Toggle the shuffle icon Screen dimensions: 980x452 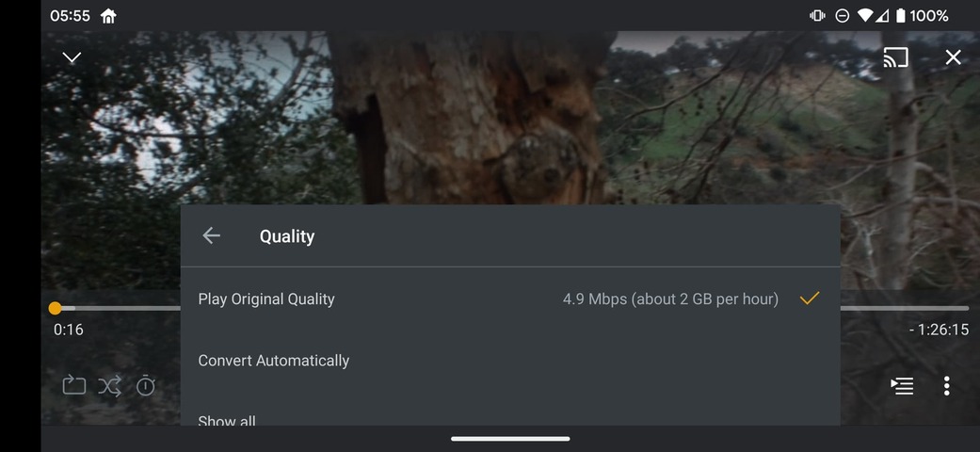(x=109, y=386)
